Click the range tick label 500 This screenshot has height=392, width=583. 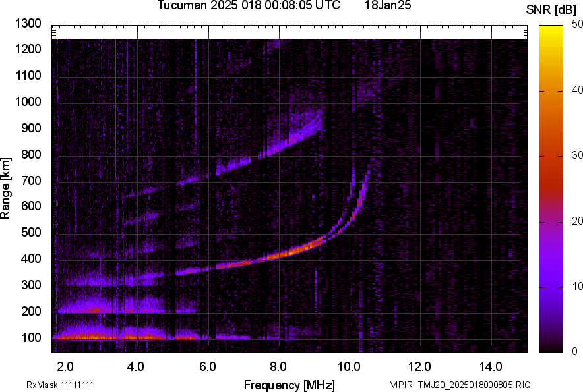click(x=31, y=232)
